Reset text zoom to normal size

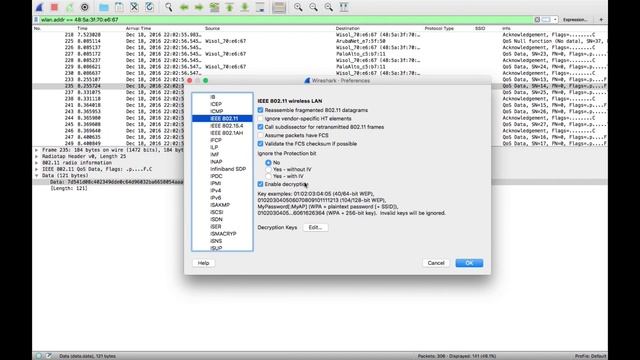click(x=329, y=7)
